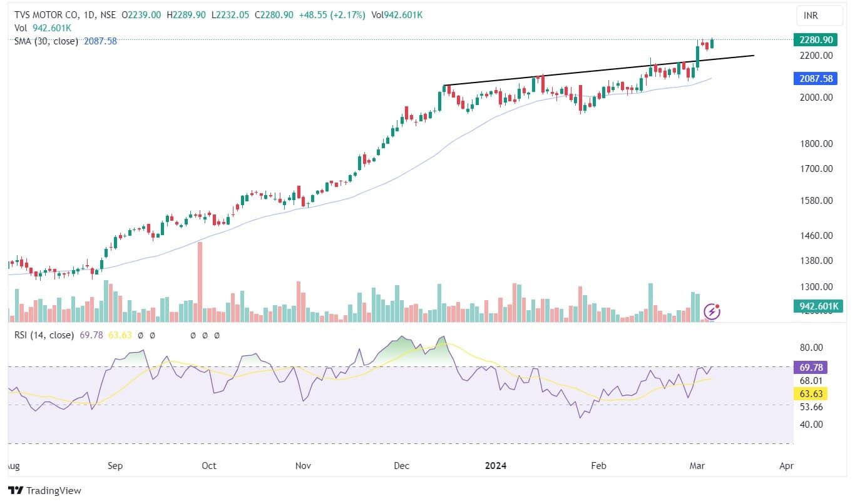Click the 2087.58 value beside SMA legend
Image resolution: width=855 pixels, height=504 pixels.
[100, 41]
